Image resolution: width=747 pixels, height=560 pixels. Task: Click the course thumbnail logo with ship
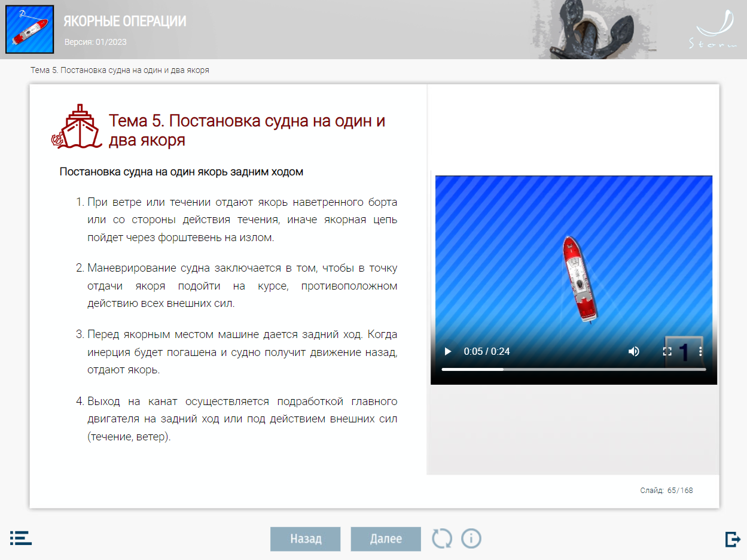29,29
